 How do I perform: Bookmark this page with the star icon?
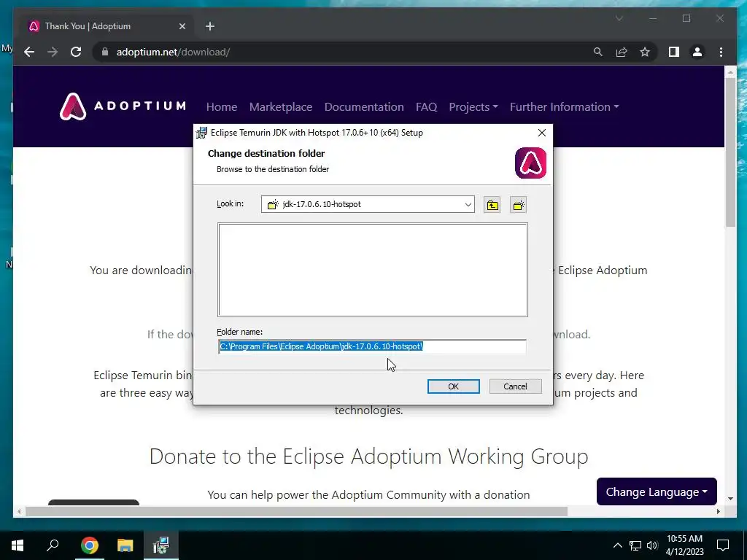pyautogui.click(x=645, y=52)
